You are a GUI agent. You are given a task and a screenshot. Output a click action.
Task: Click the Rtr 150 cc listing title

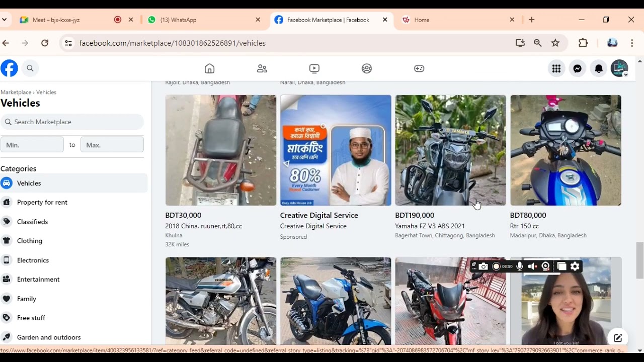(524, 226)
